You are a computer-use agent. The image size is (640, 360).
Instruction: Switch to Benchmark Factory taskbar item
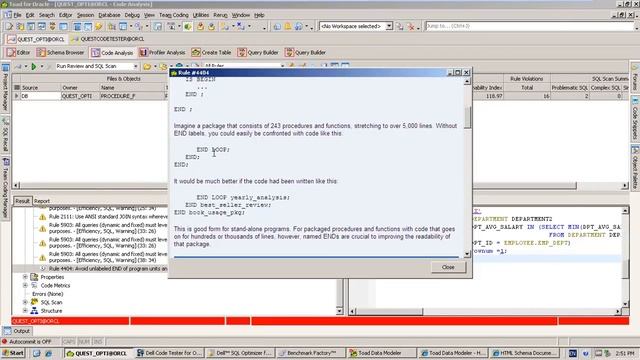click(x=311, y=353)
